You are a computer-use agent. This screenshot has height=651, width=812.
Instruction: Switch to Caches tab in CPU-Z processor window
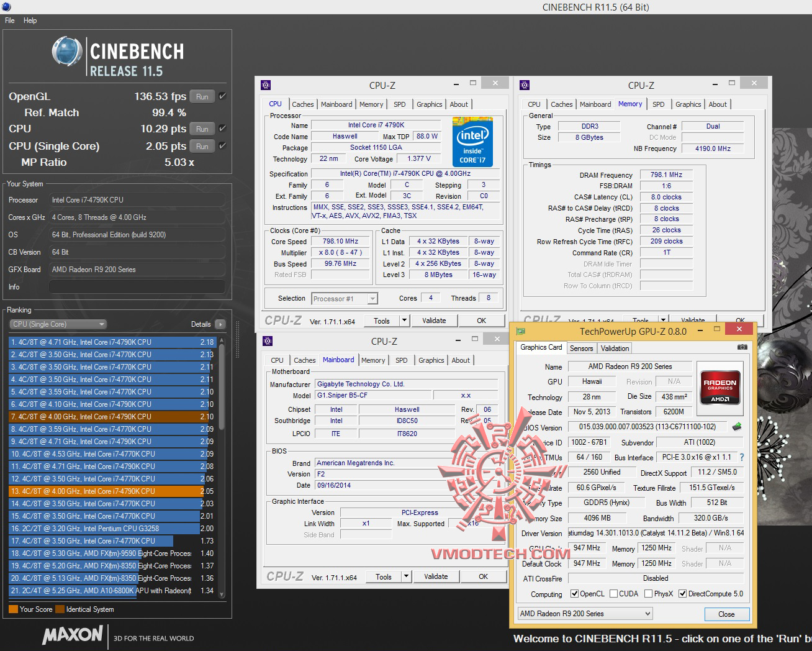tap(303, 104)
